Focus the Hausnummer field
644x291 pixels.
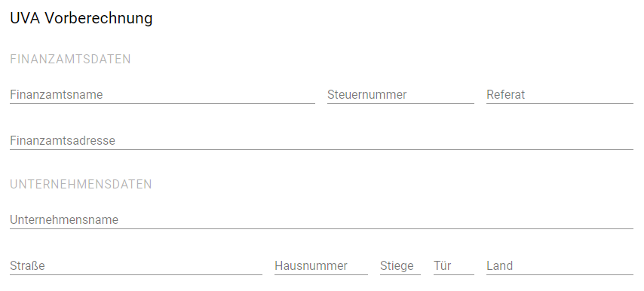(321, 266)
